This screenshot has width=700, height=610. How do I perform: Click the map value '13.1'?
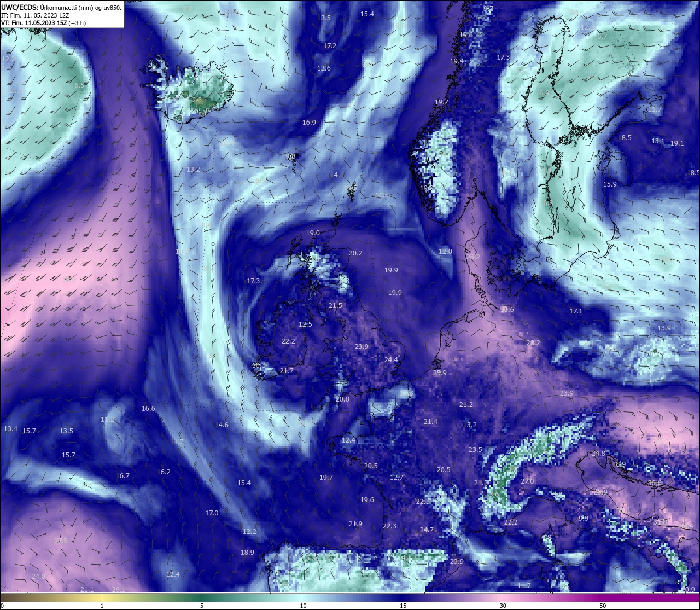click(658, 141)
